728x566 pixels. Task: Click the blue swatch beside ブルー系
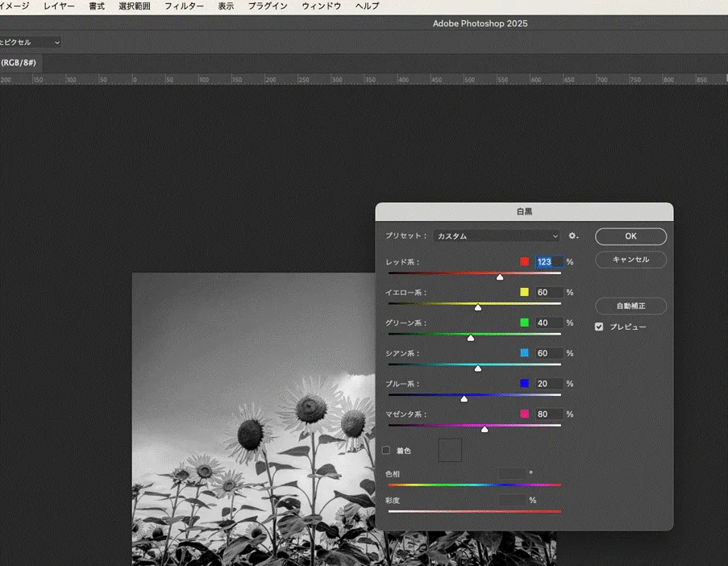[x=524, y=384]
